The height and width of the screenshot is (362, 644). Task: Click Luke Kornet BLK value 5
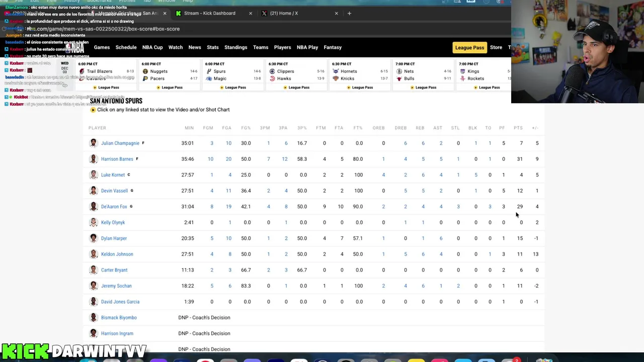pyautogui.click(x=475, y=175)
